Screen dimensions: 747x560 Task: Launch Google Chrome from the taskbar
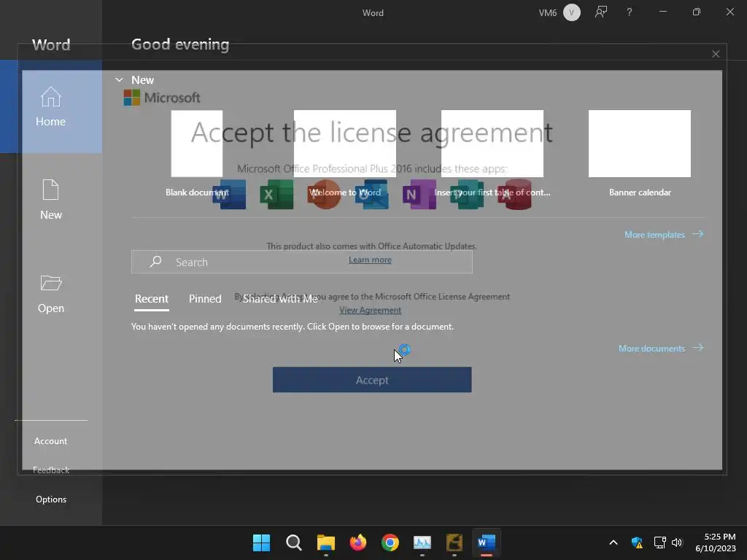point(390,542)
